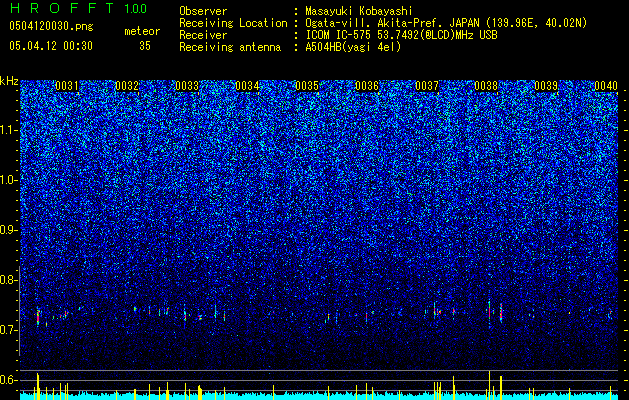Viewport: 629px width, 400px height.
Task: Click the 0038 time marker
Action: pyautogui.click(x=486, y=86)
